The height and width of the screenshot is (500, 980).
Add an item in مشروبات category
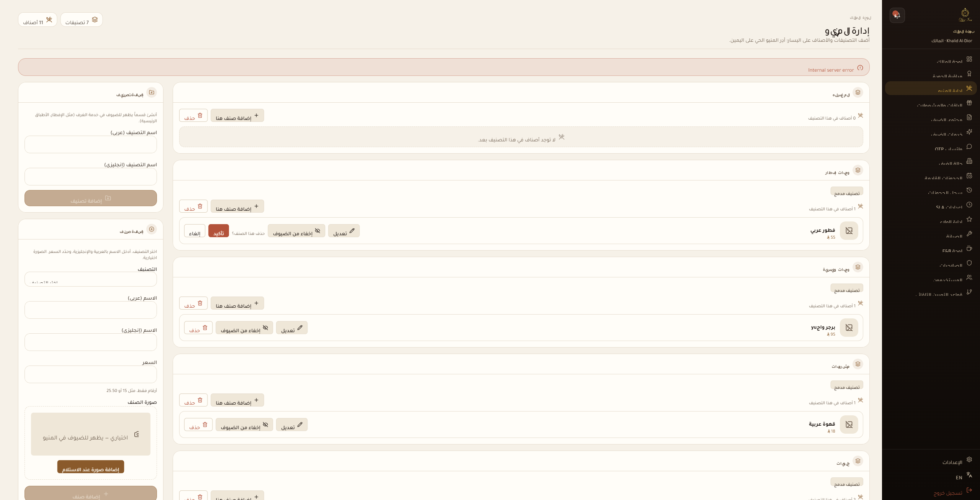click(237, 400)
